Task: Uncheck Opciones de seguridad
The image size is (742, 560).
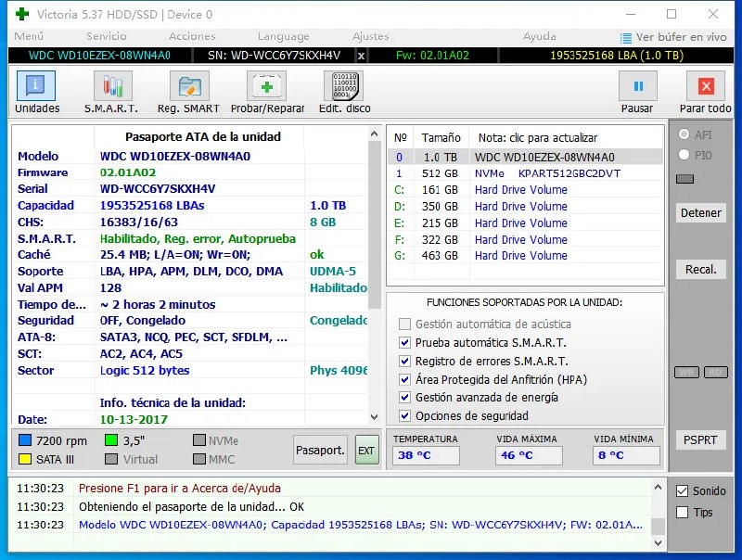Action: tap(404, 416)
